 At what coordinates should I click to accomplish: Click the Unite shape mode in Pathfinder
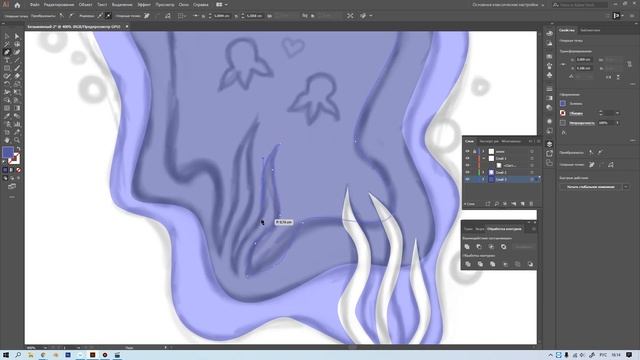click(467, 247)
